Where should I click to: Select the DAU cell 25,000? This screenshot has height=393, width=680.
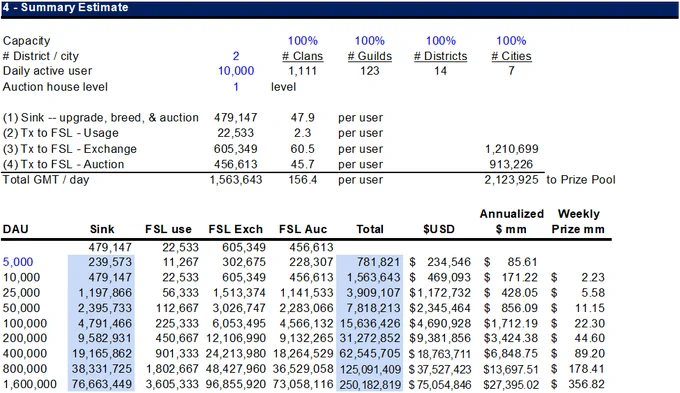21,293
